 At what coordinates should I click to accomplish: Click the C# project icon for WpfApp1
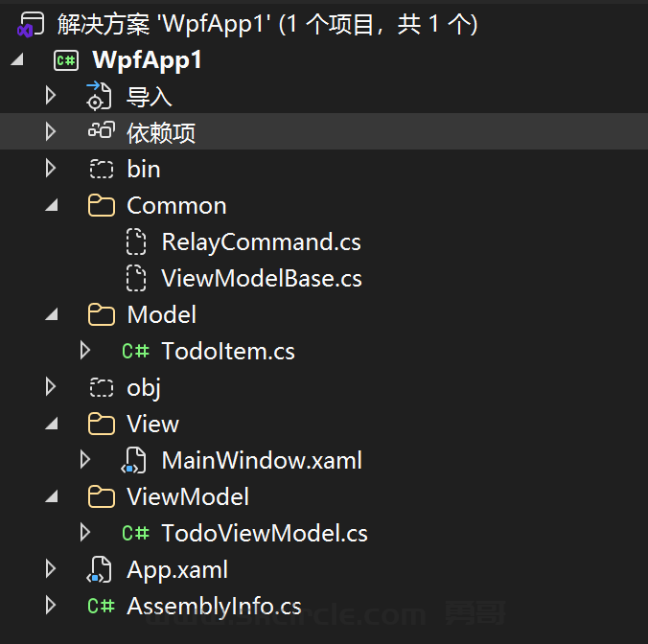[66, 60]
